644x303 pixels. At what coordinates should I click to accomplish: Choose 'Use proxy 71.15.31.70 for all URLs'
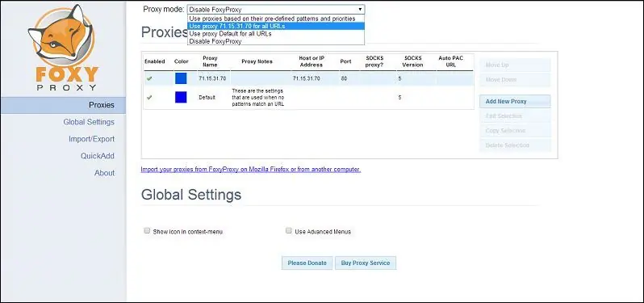(x=275, y=26)
